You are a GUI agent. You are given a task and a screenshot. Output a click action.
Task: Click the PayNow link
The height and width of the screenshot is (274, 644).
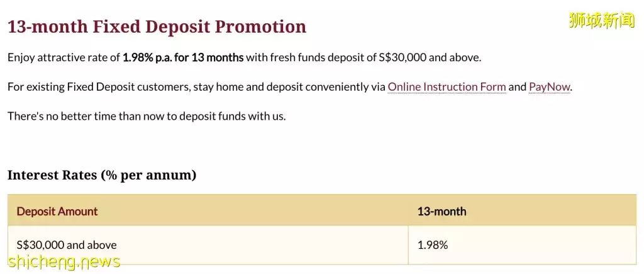pyautogui.click(x=549, y=87)
